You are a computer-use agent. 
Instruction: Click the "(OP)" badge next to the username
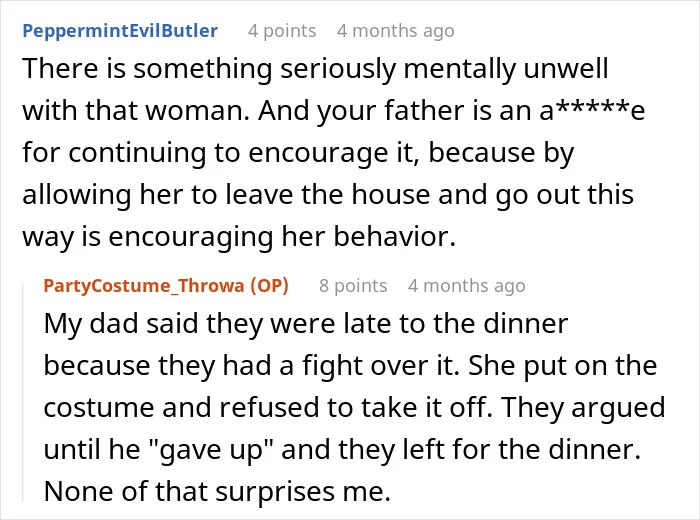click(269, 286)
